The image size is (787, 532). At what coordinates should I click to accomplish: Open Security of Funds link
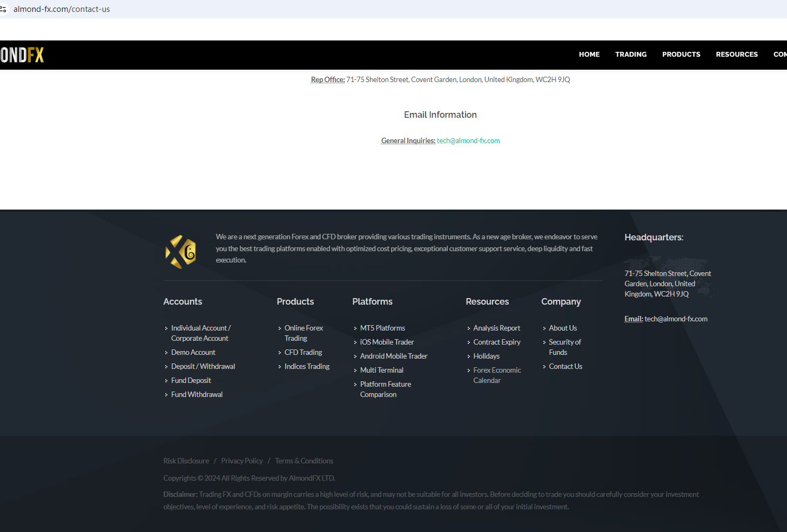(x=565, y=347)
